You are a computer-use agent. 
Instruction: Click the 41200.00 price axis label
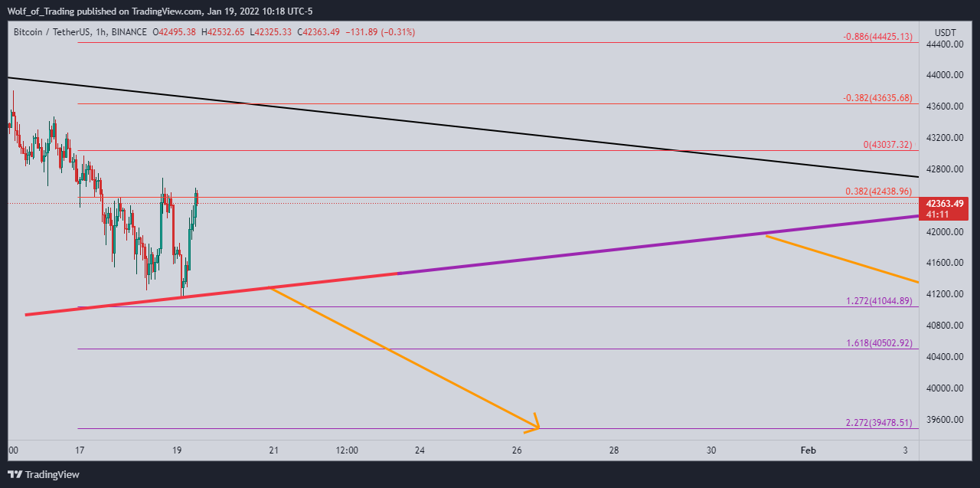944,294
